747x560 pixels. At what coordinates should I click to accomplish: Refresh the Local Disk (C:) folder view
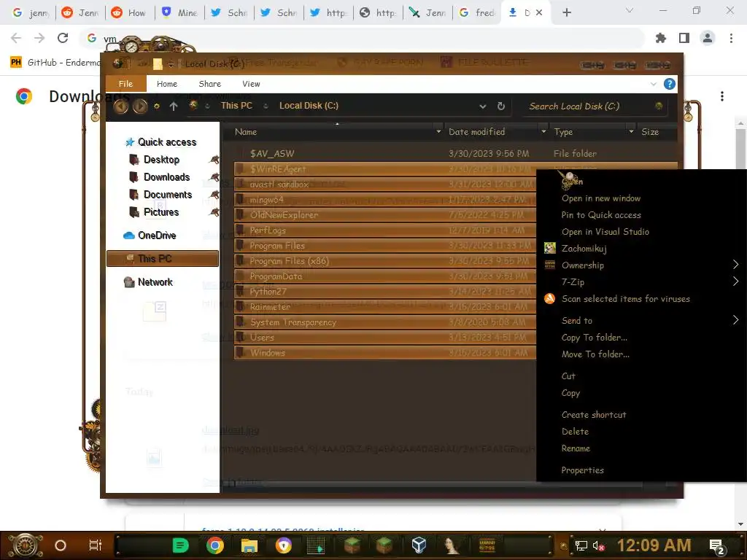[501, 106]
